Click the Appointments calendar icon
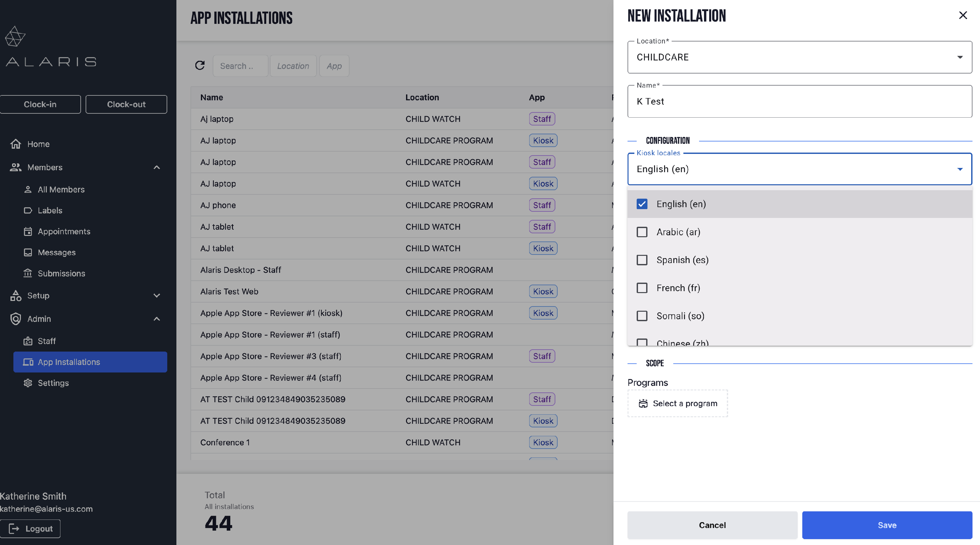Viewport: 980px width, 545px height. [28, 231]
